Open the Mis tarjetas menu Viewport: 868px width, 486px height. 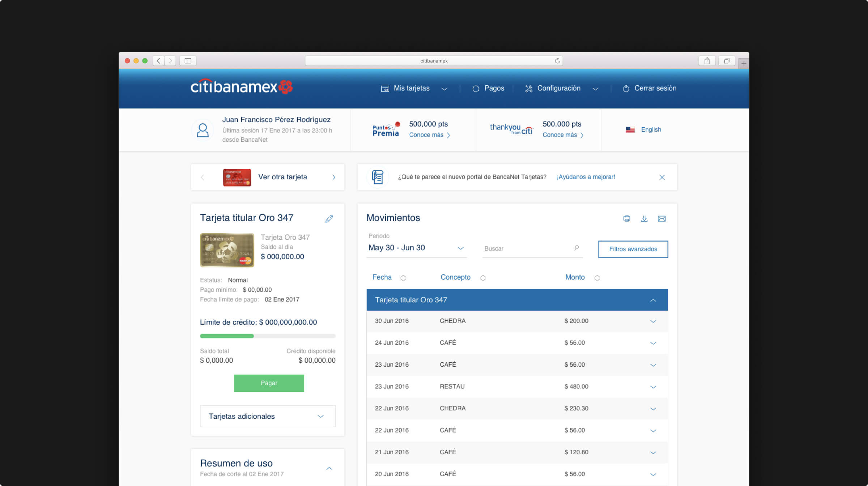[x=412, y=88]
